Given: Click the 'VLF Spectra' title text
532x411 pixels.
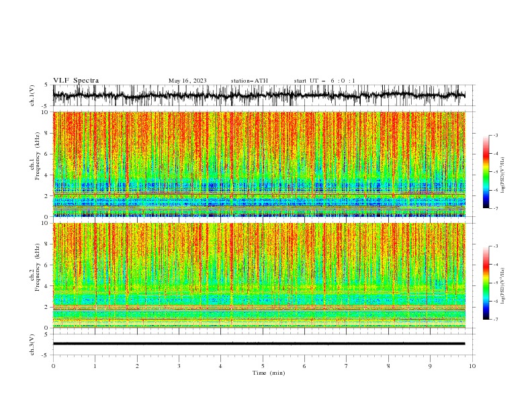Looking at the screenshot, I should click(x=76, y=81).
